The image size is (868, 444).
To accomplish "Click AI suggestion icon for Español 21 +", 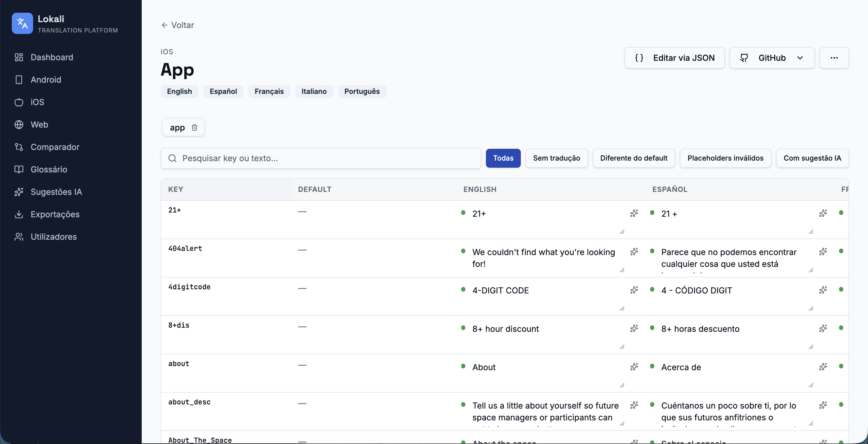I will [x=823, y=213].
